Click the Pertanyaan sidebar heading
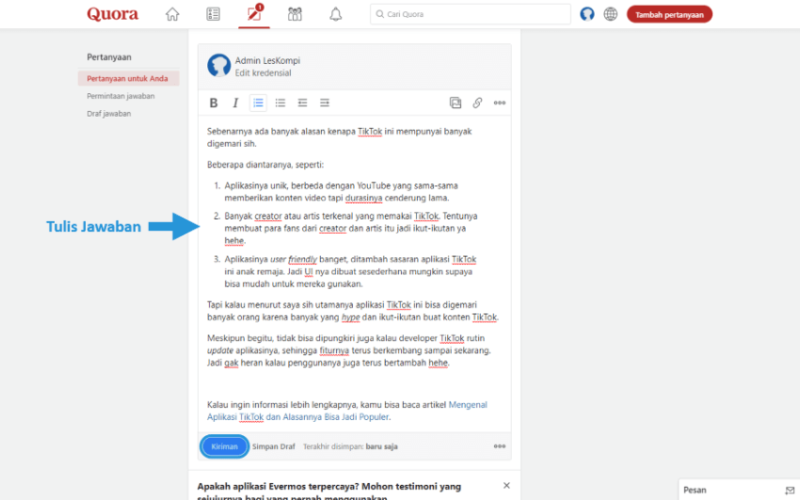The height and width of the screenshot is (500, 800). click(109, 57)
